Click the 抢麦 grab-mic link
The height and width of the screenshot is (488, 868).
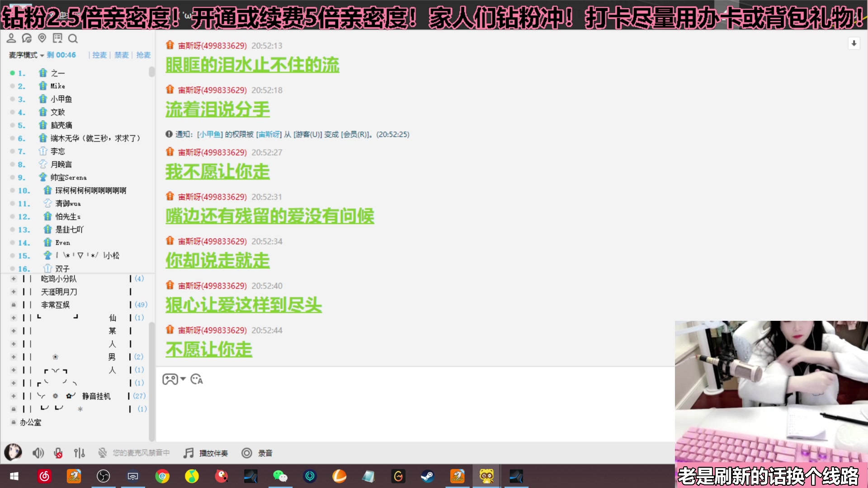143,55
